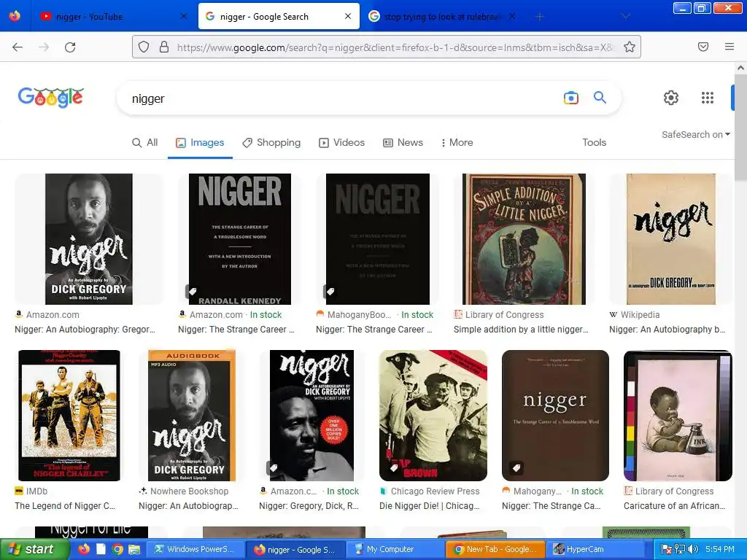
Task: Open a new tab with plus button
Action: (539, 17)
